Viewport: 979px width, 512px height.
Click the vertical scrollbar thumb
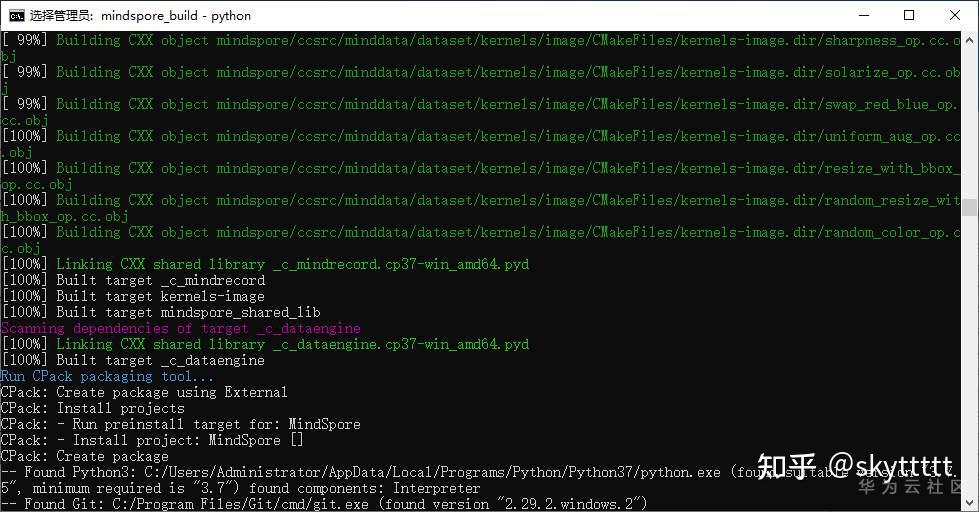(970, 207)
